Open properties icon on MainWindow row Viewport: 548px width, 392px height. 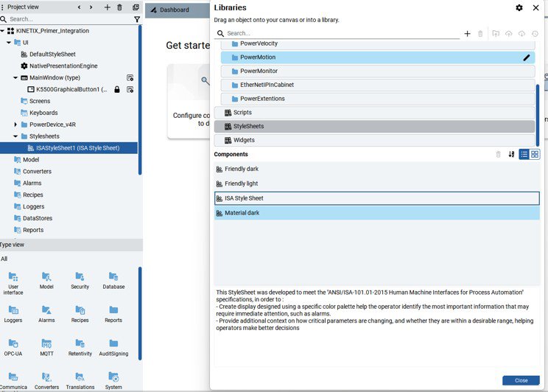(x=130, y=77)
